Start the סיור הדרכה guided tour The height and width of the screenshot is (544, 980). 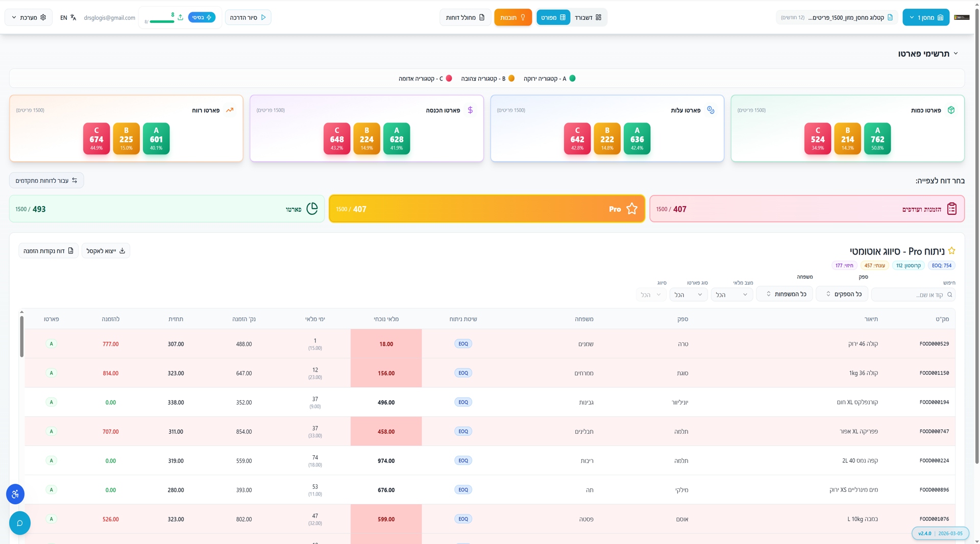tap(248, 17)
